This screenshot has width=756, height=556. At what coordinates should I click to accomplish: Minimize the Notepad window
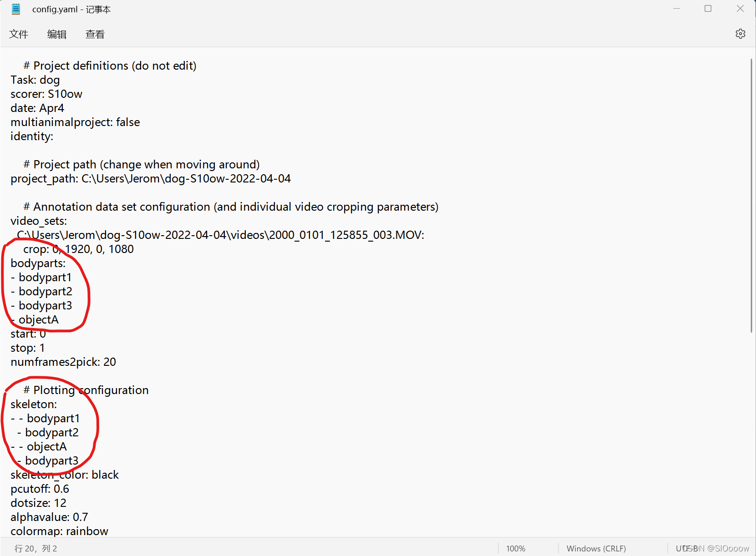tap(676, 9)
